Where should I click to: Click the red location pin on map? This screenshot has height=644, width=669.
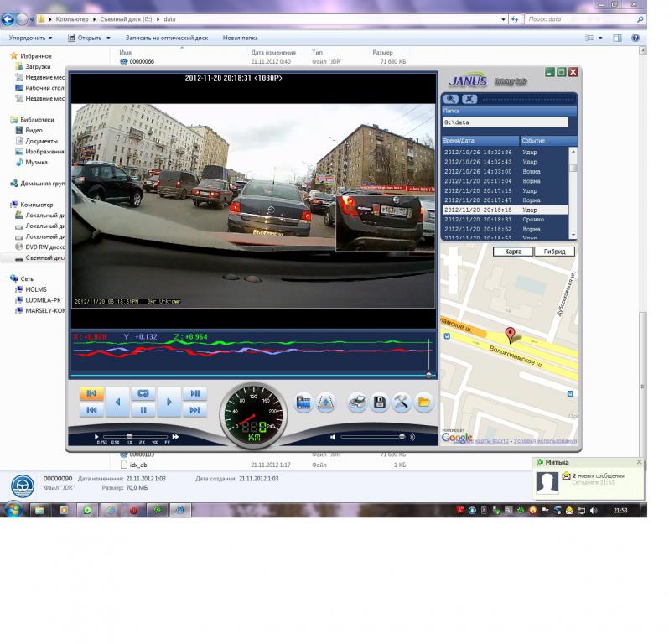[x=510, y=335]
